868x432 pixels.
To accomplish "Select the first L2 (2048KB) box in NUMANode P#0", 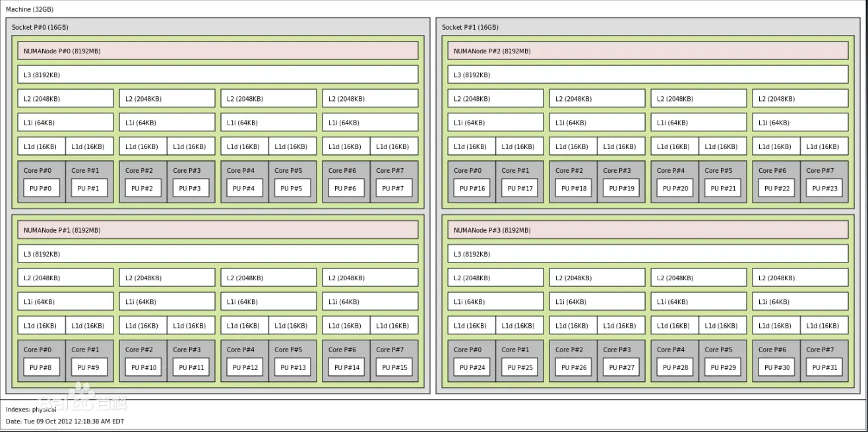I will click(65, 98).
